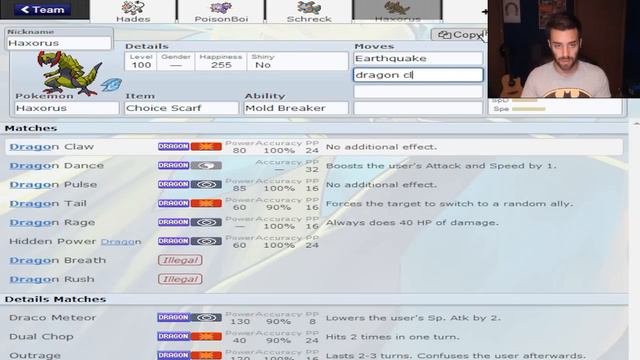Click the special category icon on Dragon Pulse

click(x=206, y=184)
